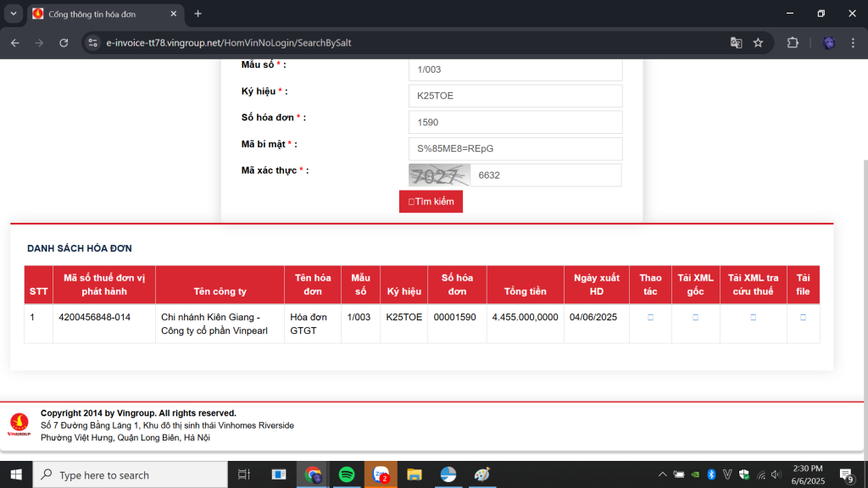The height and width of the screenshot is (488, 868).
Task: Click the Hóa đơn GTGT cell
Action: [x=312, y=324]
